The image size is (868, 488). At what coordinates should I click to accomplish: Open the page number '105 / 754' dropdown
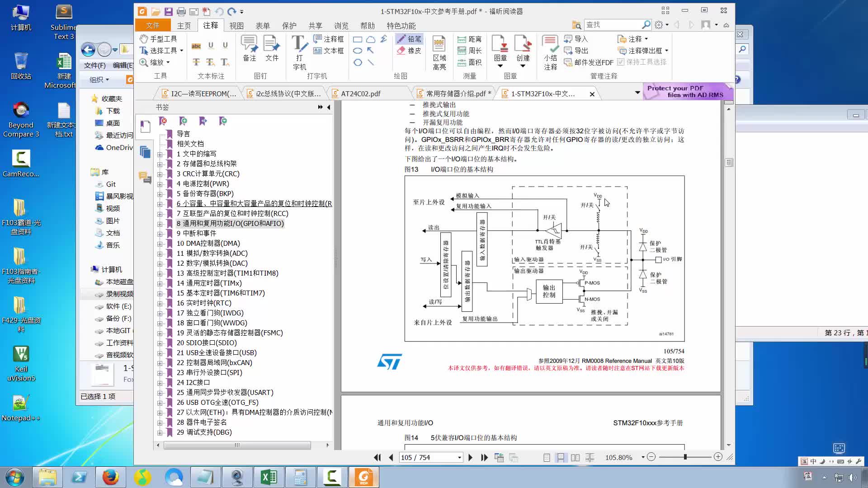459,458
